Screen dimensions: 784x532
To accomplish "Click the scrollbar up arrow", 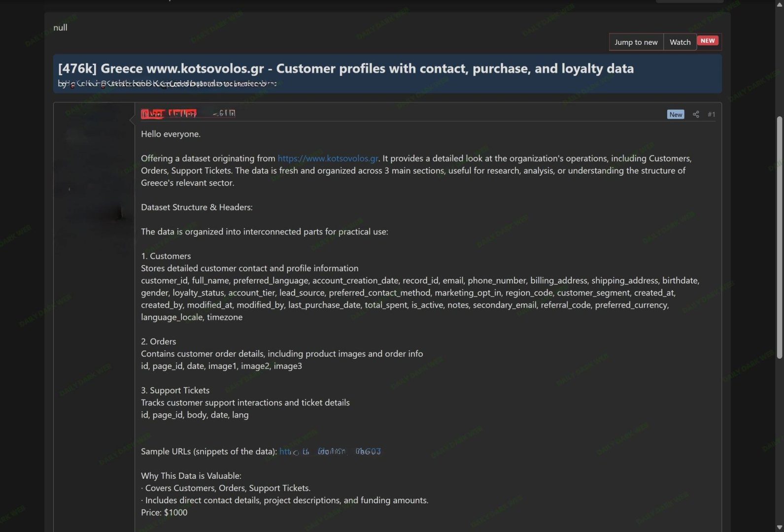I will 780,4.
